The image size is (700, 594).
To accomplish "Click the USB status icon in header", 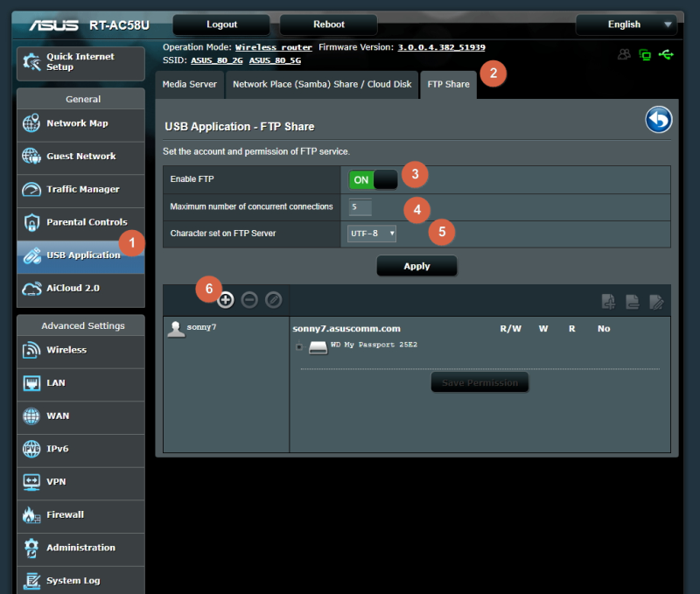I will pyautogui.click(x=666, y=54).
